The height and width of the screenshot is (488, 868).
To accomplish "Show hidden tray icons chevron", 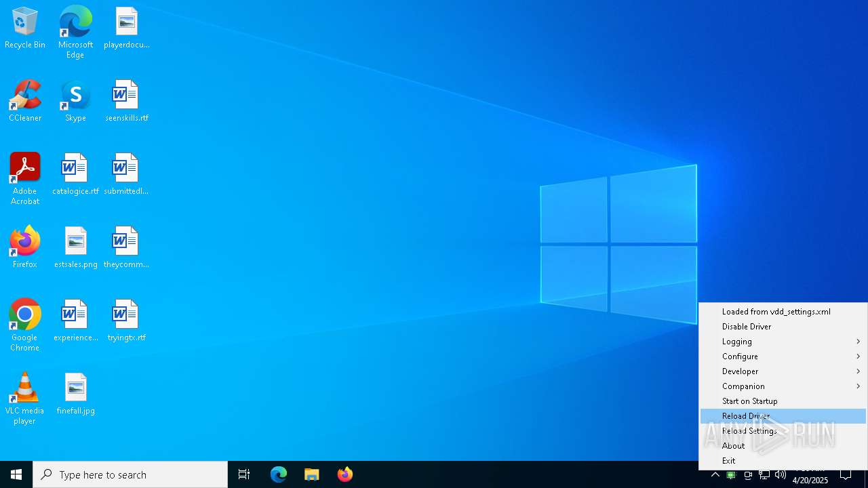I will [715, 475].
